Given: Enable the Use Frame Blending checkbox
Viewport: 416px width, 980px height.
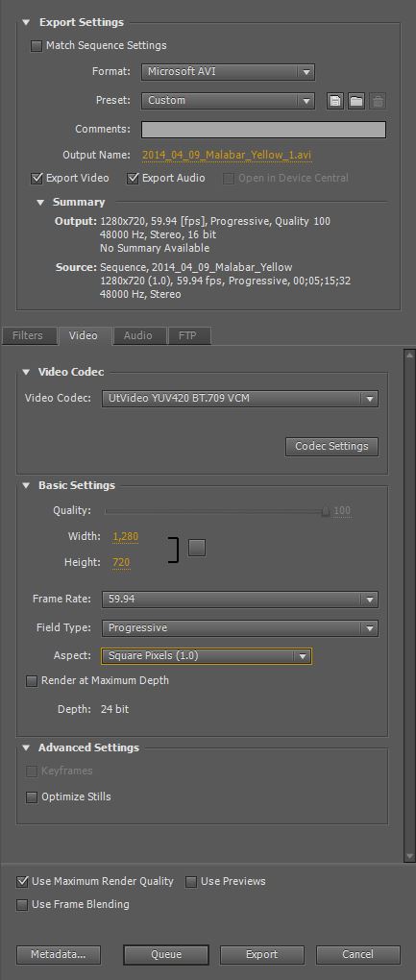Looking at the screenshot, I should click(x=22, y=904).
